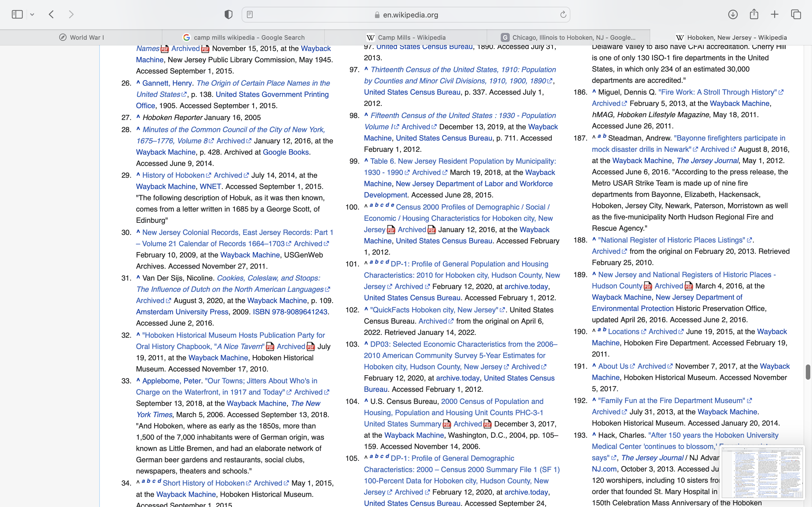Click the vertical page scrollbar thumb

pyautogui.click(x=808, y=372)
